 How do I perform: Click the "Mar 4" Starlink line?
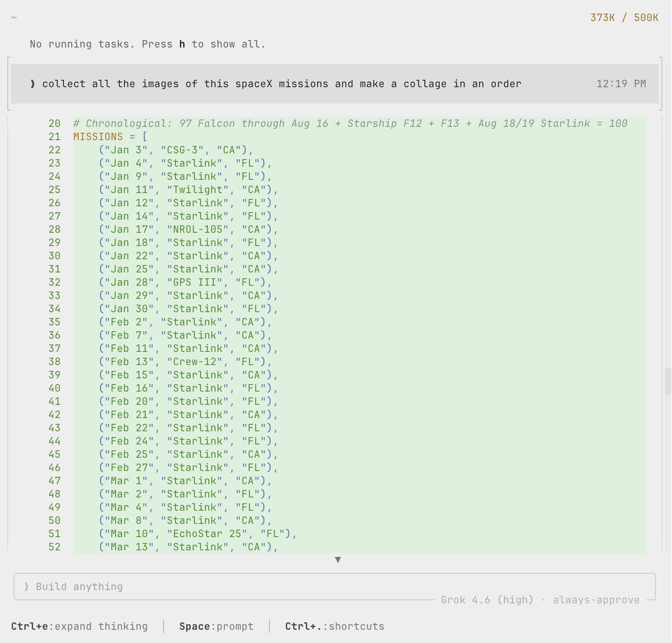[185, 507]
